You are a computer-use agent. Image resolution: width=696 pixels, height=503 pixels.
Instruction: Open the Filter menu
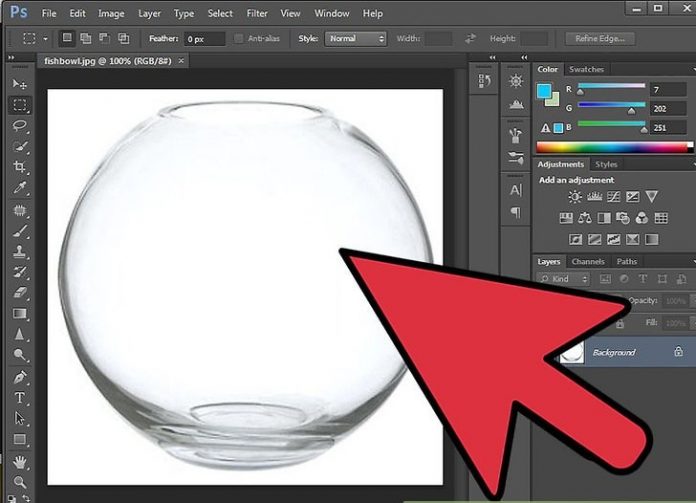257,14
